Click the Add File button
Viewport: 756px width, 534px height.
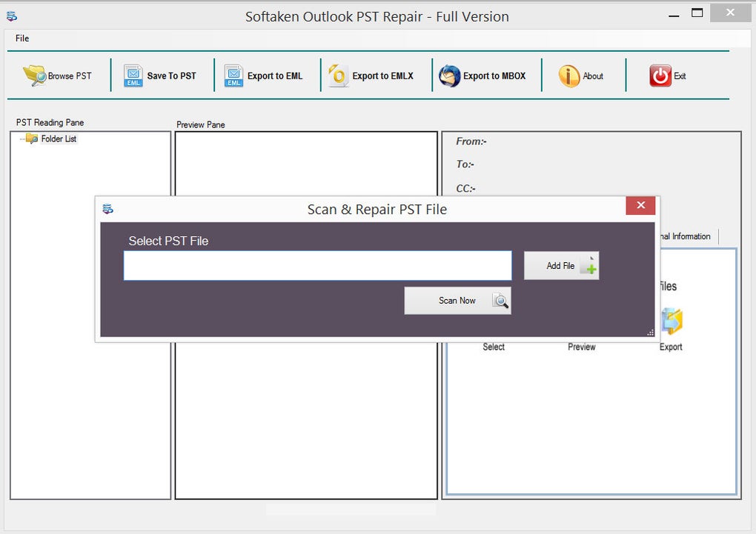click(x=561, y=266)
